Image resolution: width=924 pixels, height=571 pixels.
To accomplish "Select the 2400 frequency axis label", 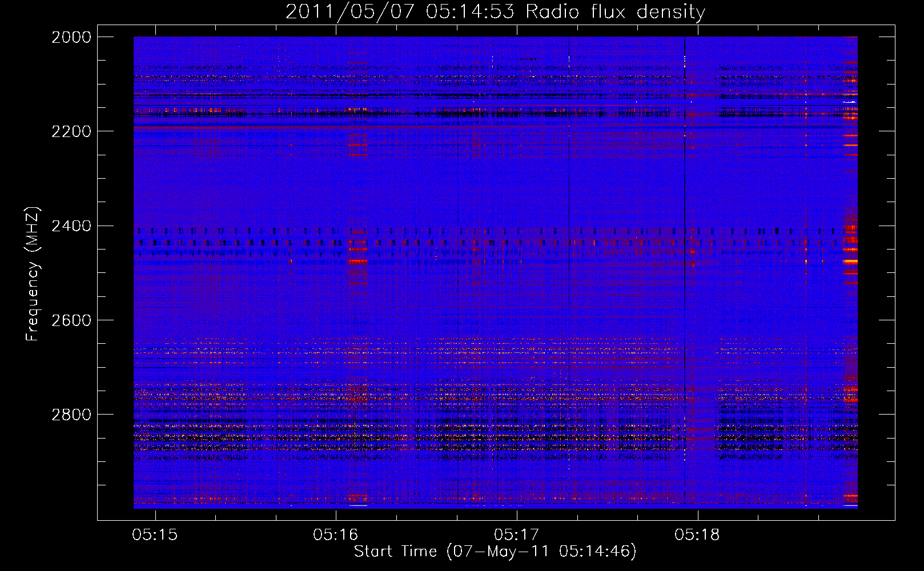I will [x=71, y=226].
